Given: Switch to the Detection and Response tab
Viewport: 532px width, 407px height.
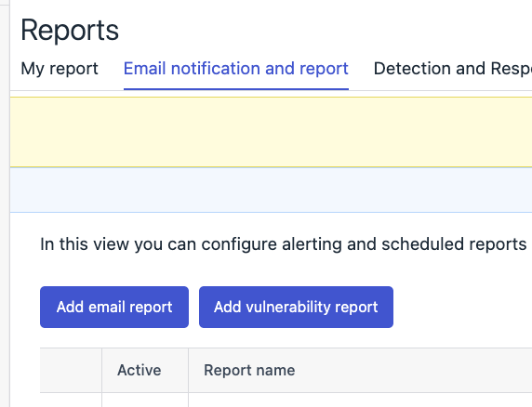Looking at the screenshot, I should 453,69.
